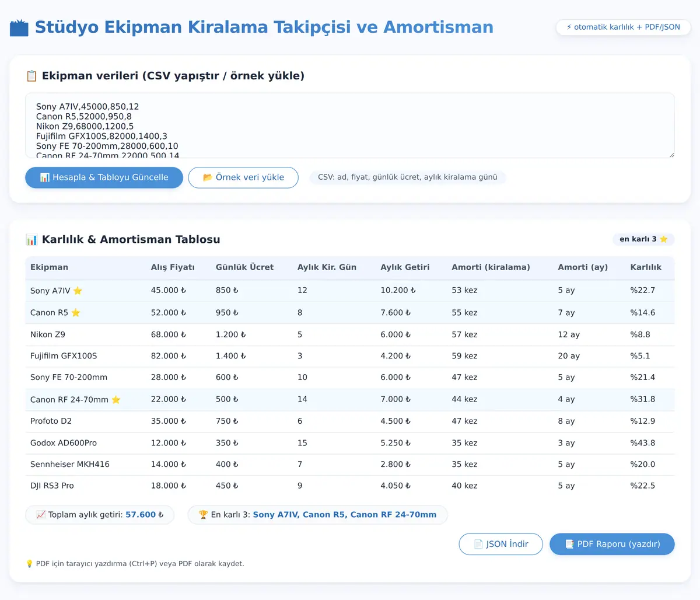Click the 10.200 ₺ monthly revenue cell
Viewport: 700px width, 600px height.
pos(398,290)
